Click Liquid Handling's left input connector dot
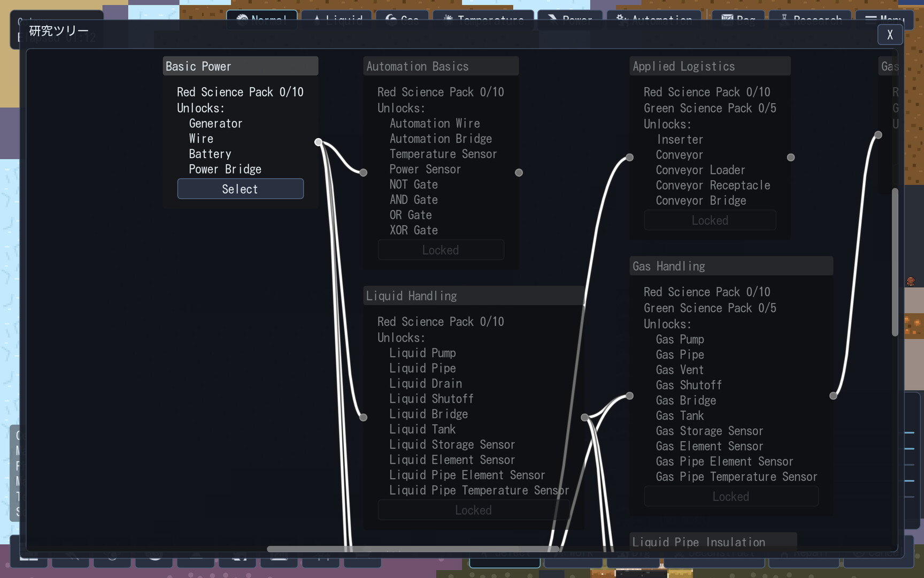 (x=364, y=417)
